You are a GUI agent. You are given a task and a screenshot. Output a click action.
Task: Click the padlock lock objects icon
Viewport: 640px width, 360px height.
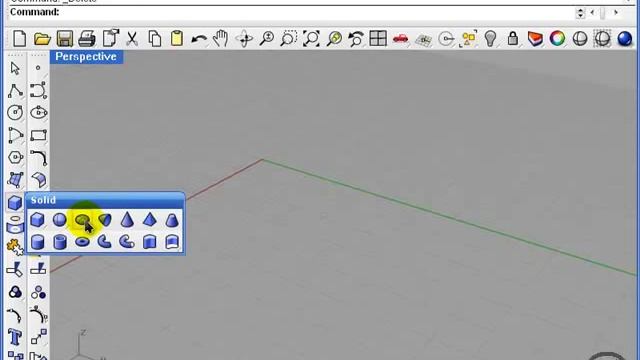[x=513, y=39]
